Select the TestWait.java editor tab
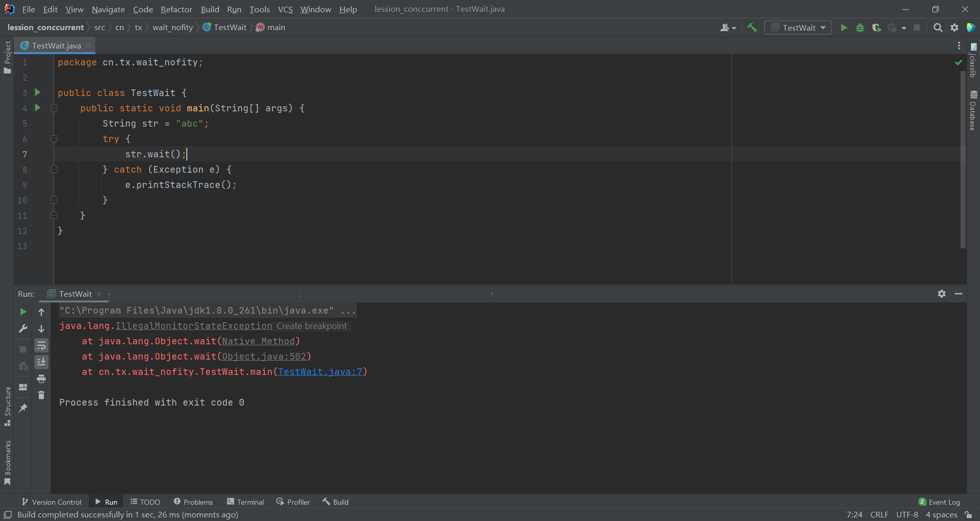This screenshot has width=980, height=521. (56, 45)
